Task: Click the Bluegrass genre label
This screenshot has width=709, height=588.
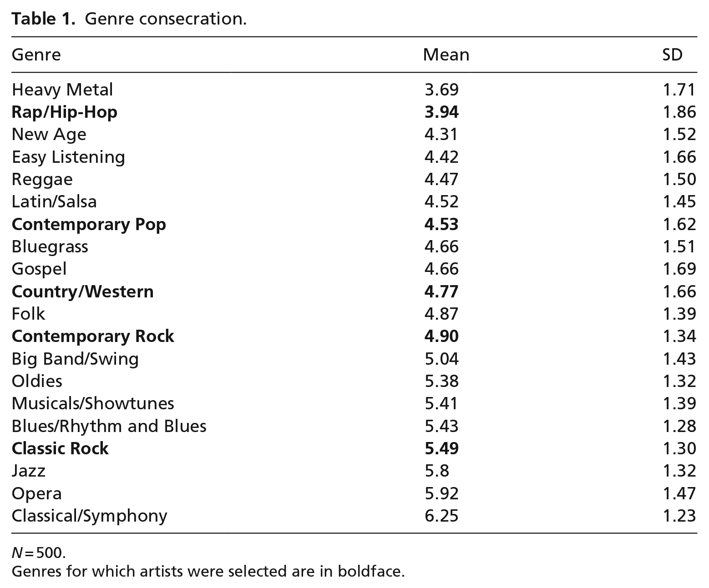Action: [50, 247]
